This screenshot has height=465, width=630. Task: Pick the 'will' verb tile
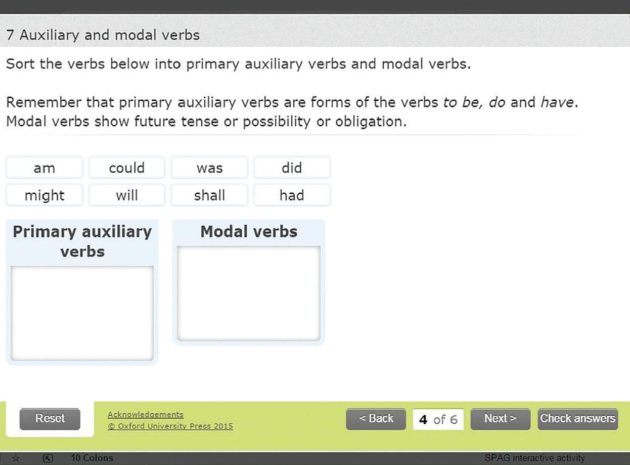click(127, 195)
